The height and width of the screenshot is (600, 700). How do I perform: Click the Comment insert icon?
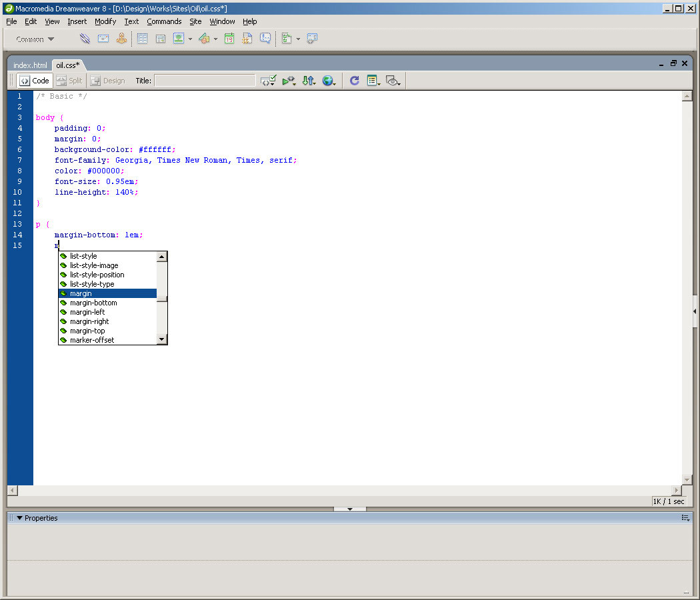tap(265, 39)
